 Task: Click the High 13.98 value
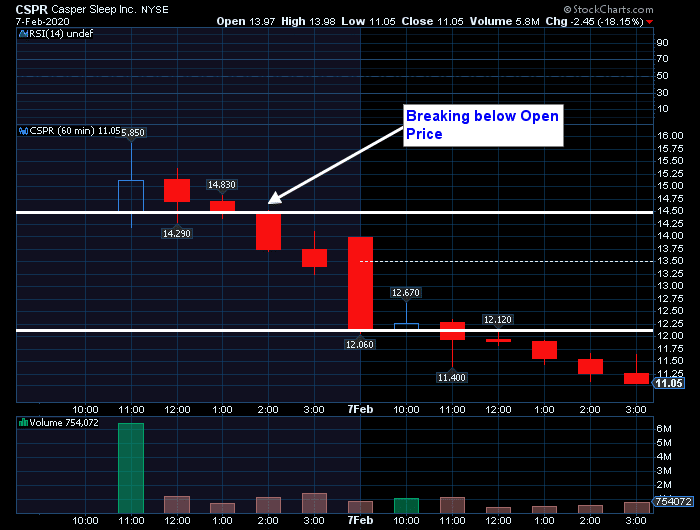pyautogui.click(x=308, y=21)
